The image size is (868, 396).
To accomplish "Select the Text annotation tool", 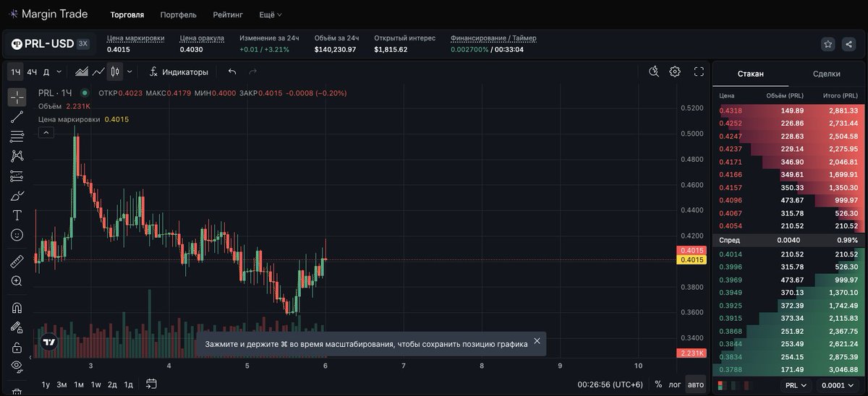I will [x=17, y=215].
